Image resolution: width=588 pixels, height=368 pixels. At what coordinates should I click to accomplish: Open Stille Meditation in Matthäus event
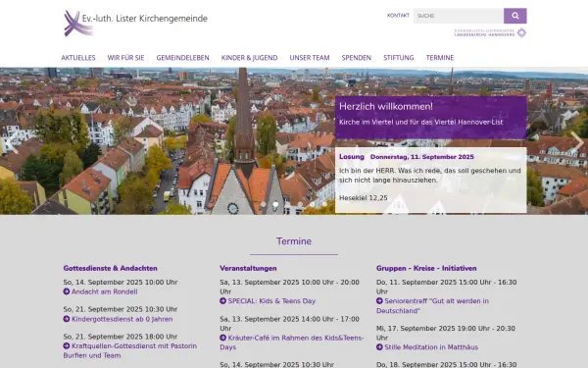point(431,347)
